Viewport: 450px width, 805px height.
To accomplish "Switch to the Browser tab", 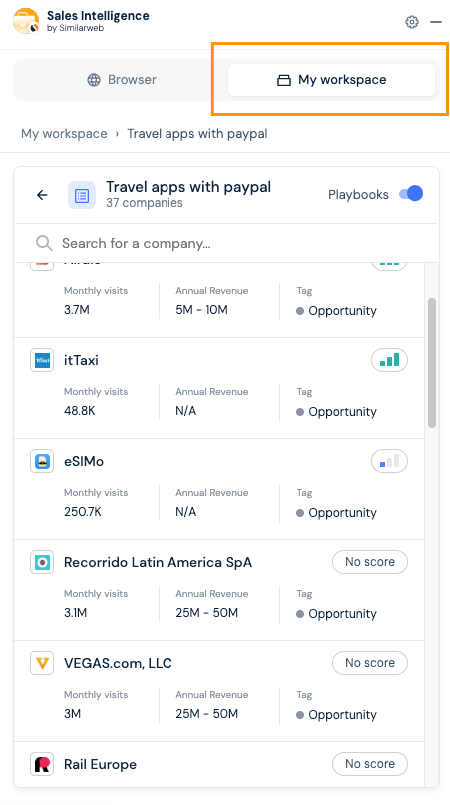I will click(122, 80).
